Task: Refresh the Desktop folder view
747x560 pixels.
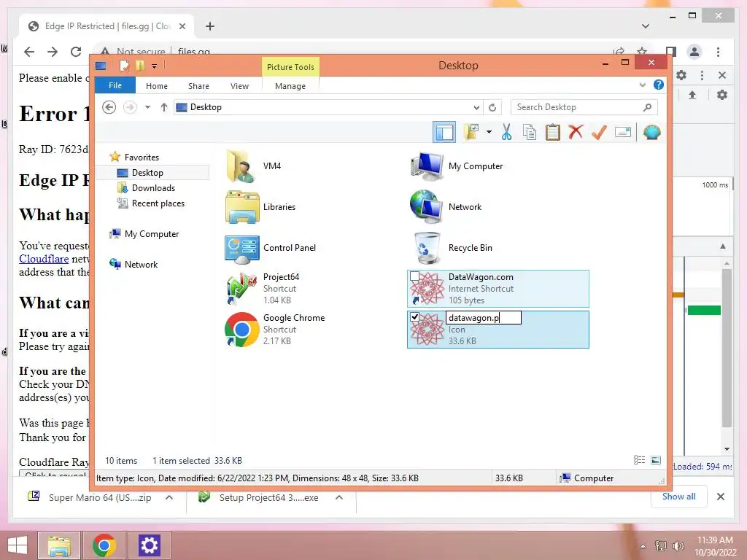Action: [x=492, y=108]
